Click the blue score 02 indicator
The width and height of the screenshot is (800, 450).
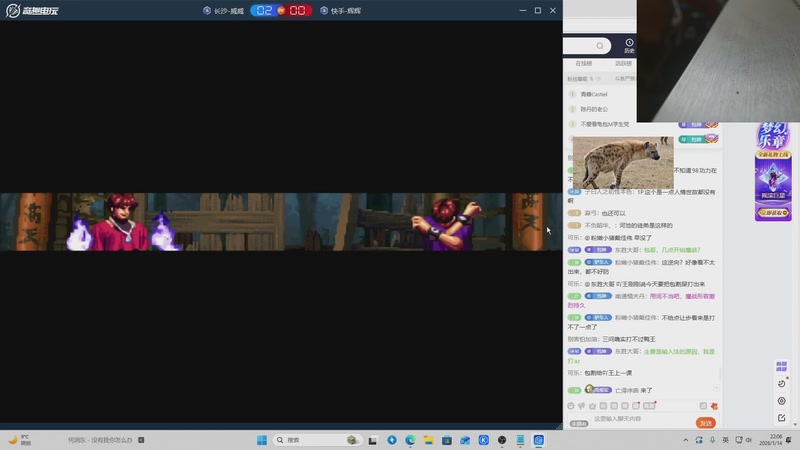coord(264,11)
